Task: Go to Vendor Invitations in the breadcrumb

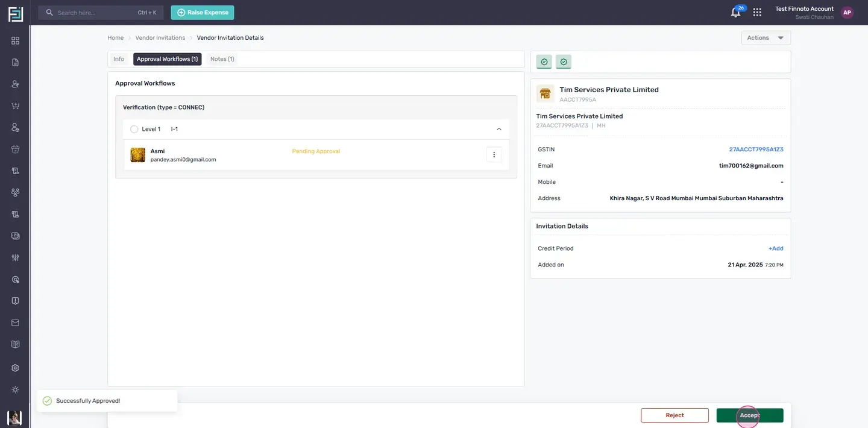Action: (160, 38)
